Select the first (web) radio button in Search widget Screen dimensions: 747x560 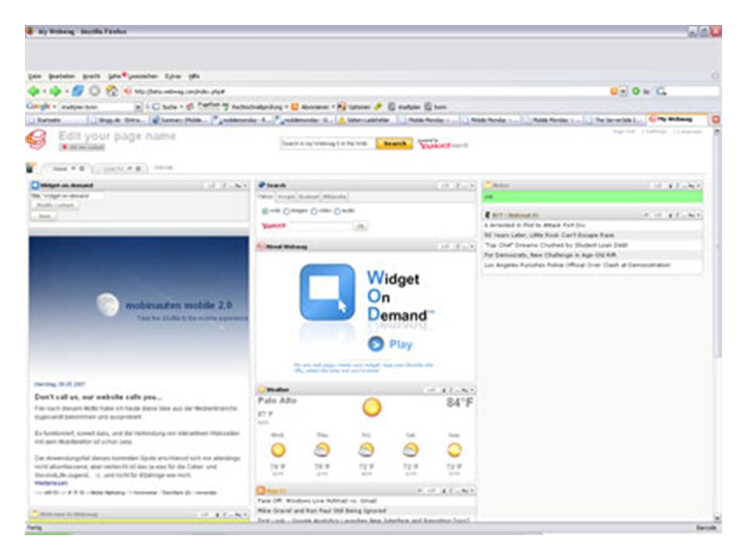(265, 211)
